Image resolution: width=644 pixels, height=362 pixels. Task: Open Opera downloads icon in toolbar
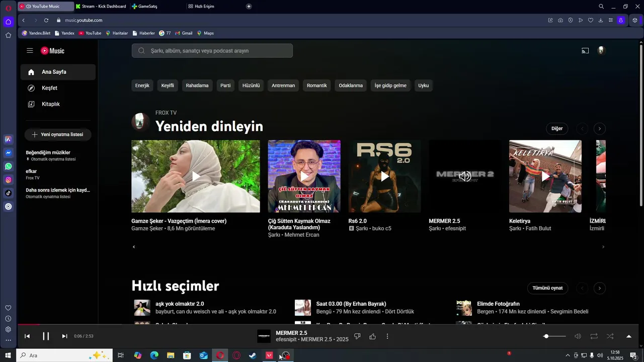click(601, 20)
